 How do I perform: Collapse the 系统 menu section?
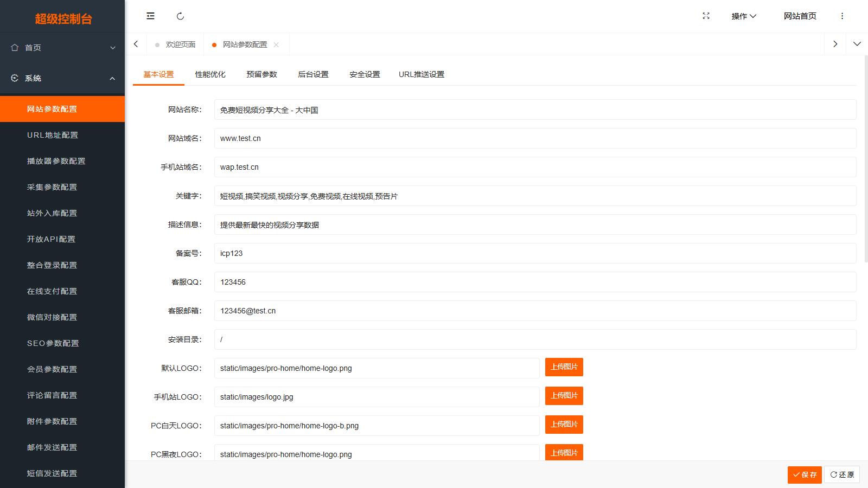[x=112, y=78]
